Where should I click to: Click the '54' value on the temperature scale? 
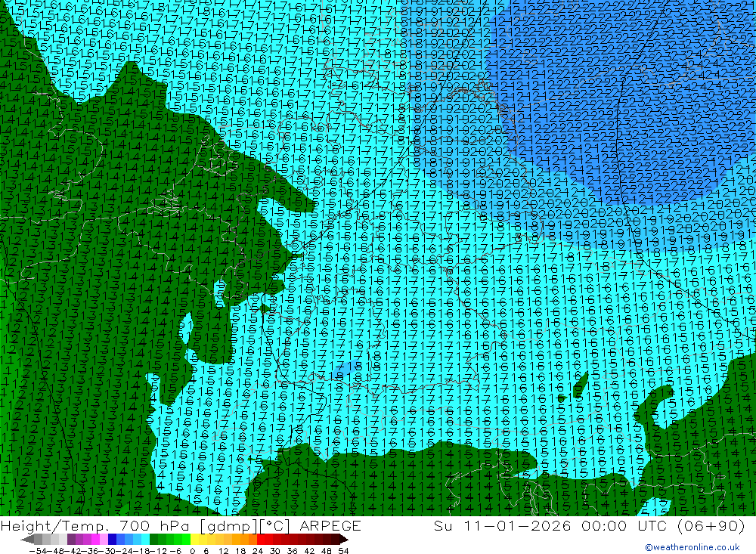[x=343, y=551]
